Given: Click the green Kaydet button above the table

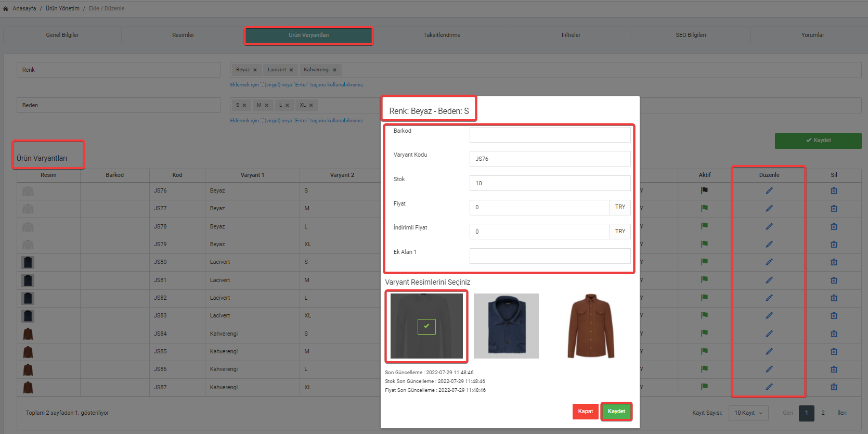Looking at the screenshot, I should [x=818, y=141].
